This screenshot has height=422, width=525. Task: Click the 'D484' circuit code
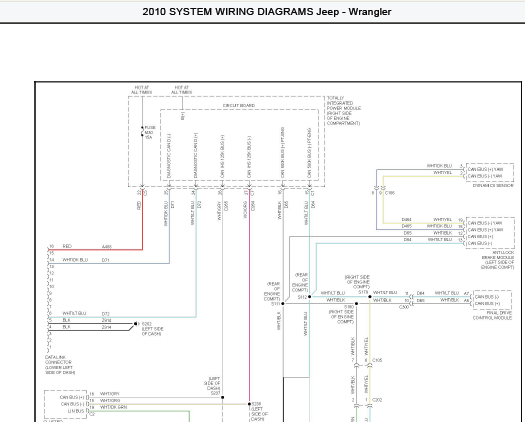click(x=406, y=220)
